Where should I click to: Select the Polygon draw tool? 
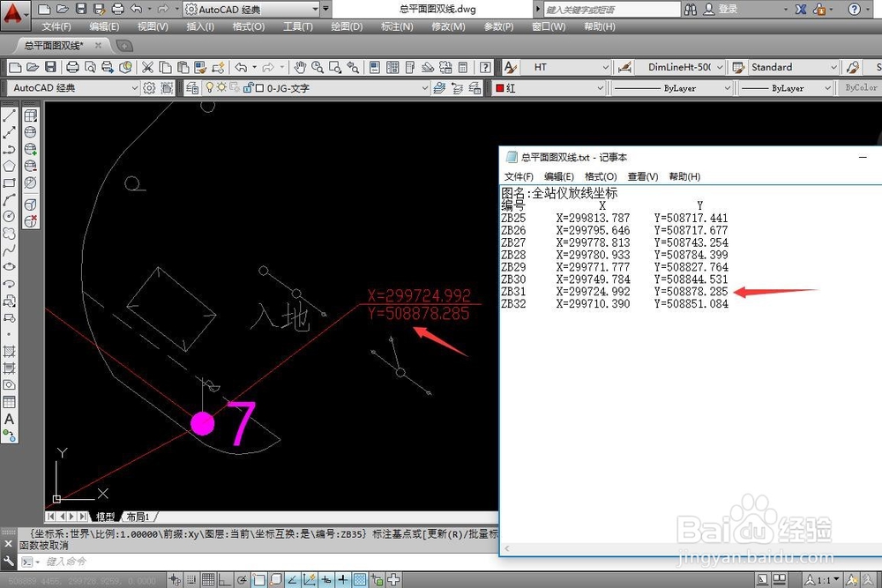pyautogui.click(x=9, y=166)
